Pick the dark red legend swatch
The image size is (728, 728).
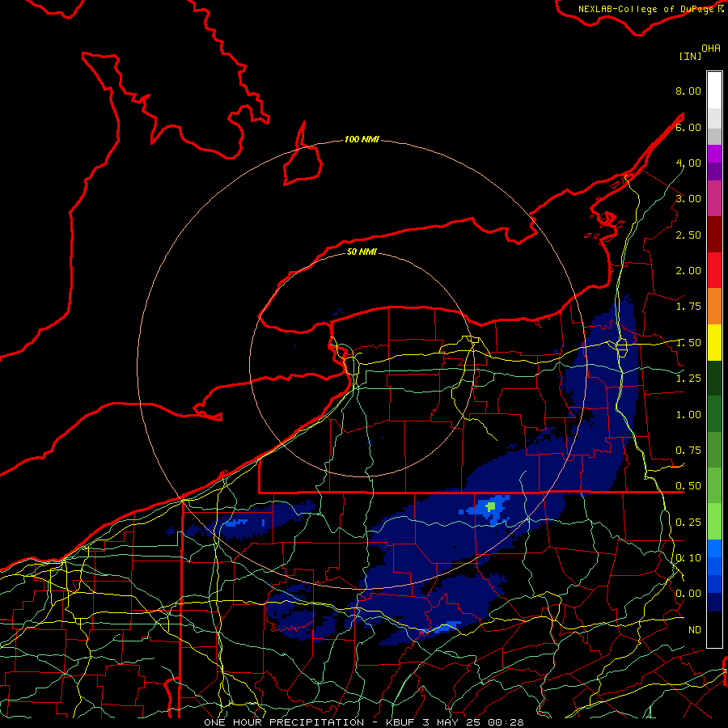pyautogui.click(x=714, y=235)
